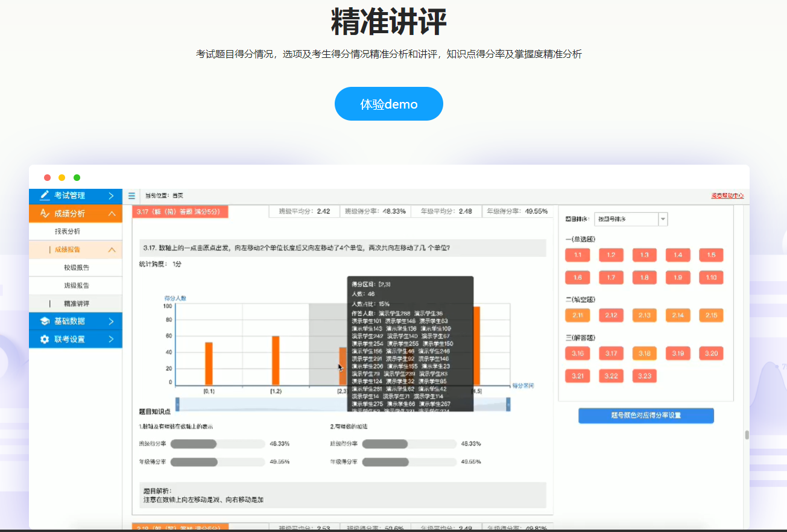Select fill-in question 2.14 button
This screenshot has height=532, width=787.
678,315
